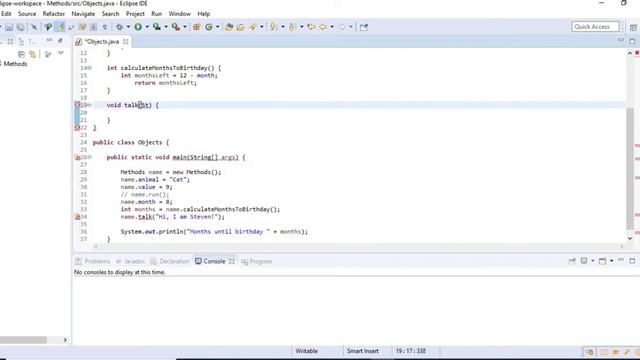The height and width of the screenshot is (360, 640).
Task: Toggle Link with Editor in Package Explorer
Action: pos(33,54)
